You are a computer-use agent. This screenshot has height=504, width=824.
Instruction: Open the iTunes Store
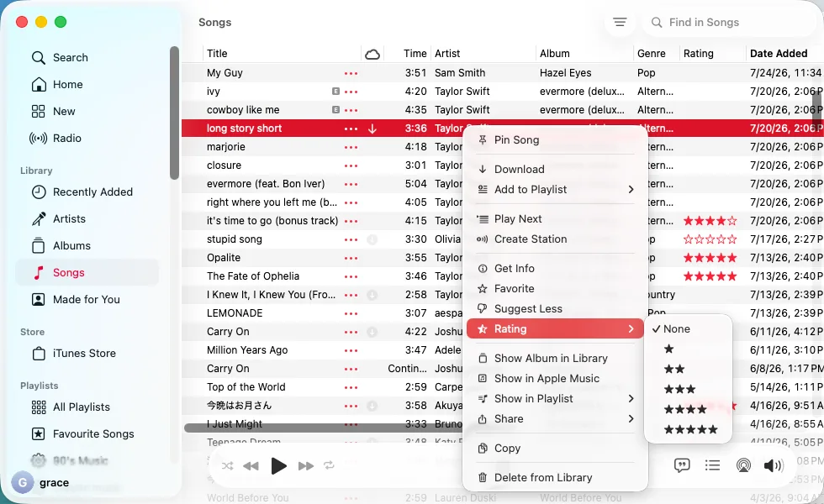tap(74, 354)
